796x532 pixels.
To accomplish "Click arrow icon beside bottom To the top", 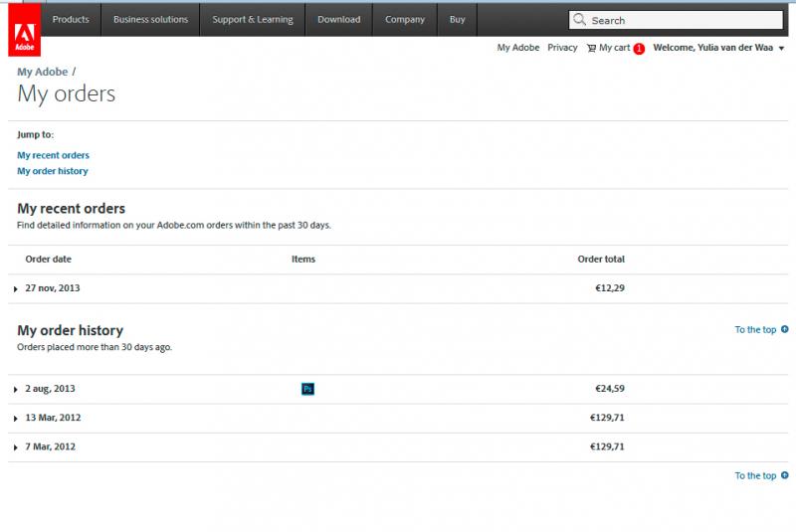I will click(x=785, y=475).
